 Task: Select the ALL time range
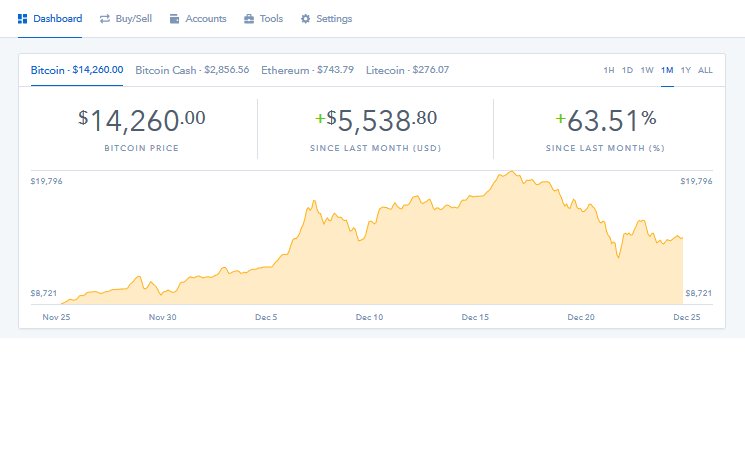[705, 70]
